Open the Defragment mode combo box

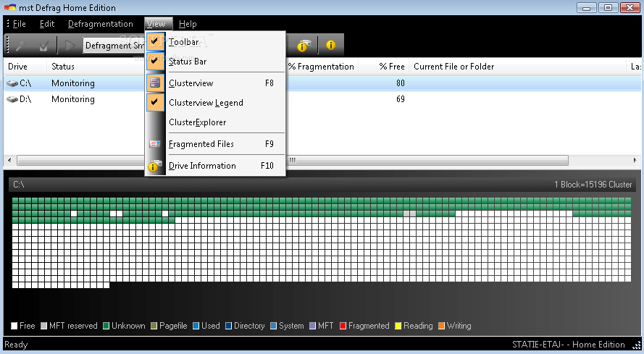point(114,45)
